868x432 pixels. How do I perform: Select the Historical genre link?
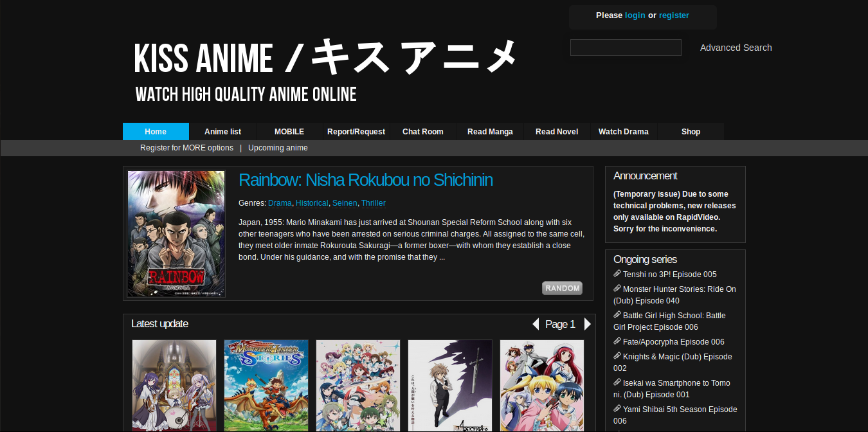tap(312, 203)
